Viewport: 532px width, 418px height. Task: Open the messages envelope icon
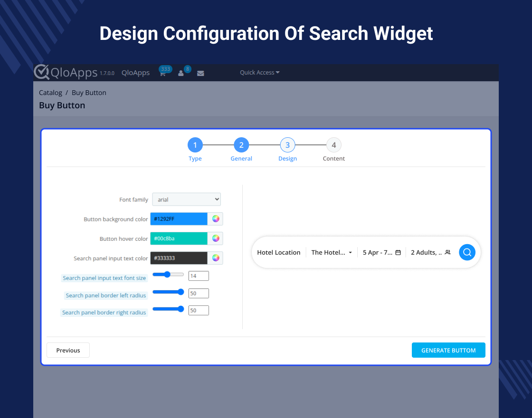click(x=200, y=73)
